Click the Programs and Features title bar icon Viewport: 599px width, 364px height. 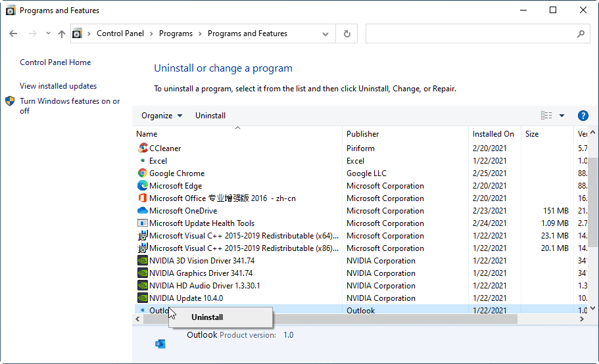click(x=11, y=11)
